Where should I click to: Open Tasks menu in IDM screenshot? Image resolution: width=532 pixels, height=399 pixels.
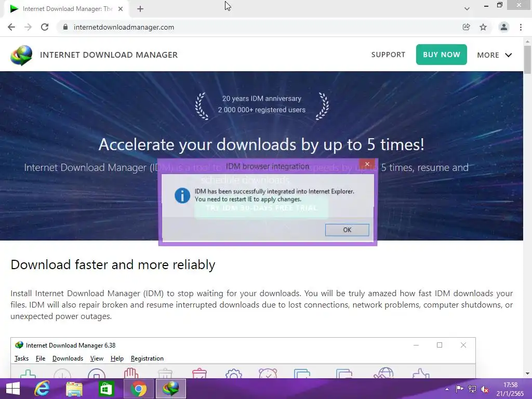coord(21,358)
